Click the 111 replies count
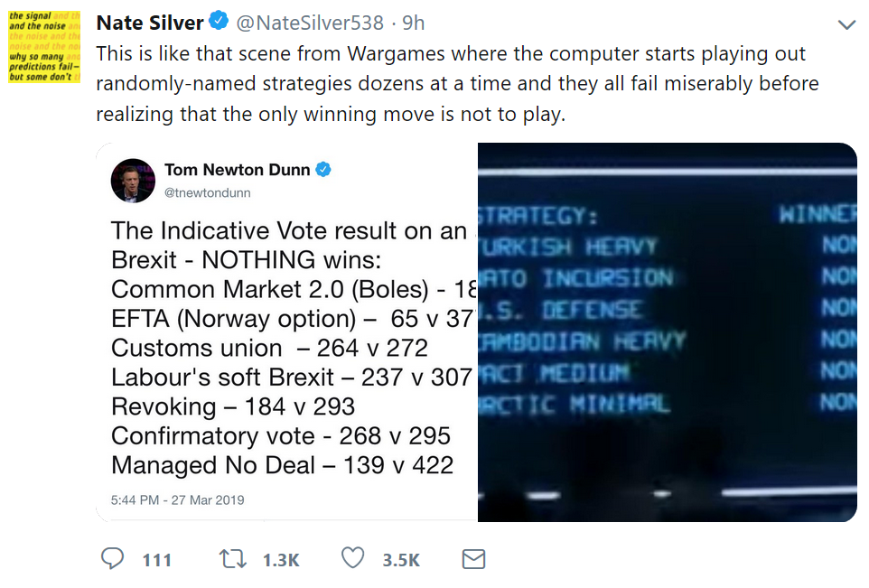 (x=157, y=560)
